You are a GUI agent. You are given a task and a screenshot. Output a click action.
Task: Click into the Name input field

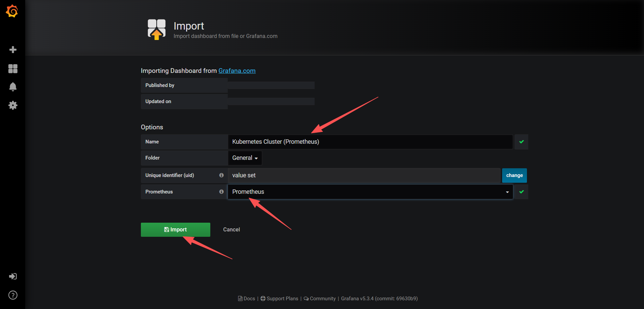click(370, 142)
